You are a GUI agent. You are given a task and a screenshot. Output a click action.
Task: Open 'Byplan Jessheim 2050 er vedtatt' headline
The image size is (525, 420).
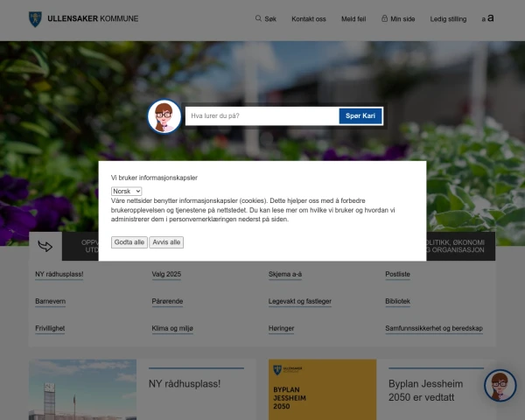pyautogui.click(x=425, y=390)
